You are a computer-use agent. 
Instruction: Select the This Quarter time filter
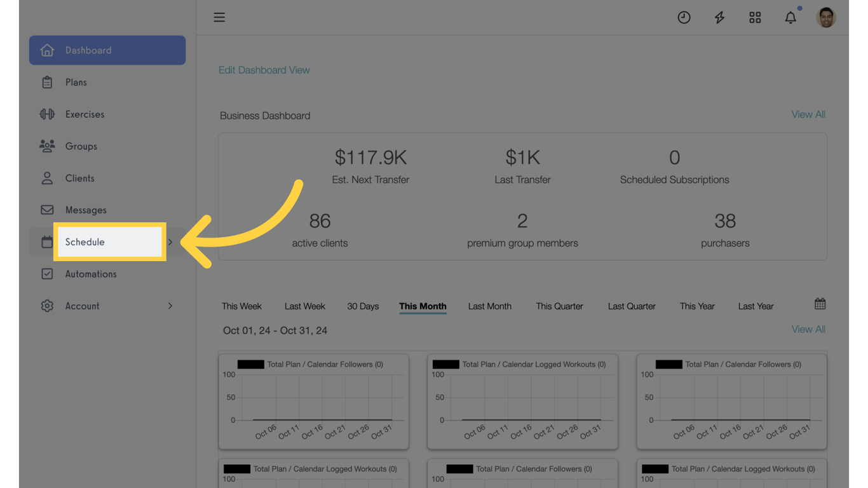click(559, 306)
